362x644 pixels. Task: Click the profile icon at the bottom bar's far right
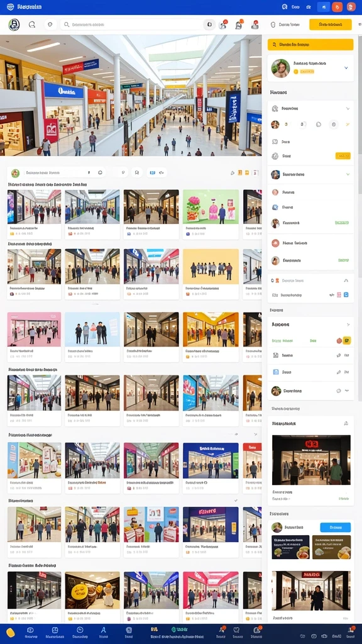point(351,632)
